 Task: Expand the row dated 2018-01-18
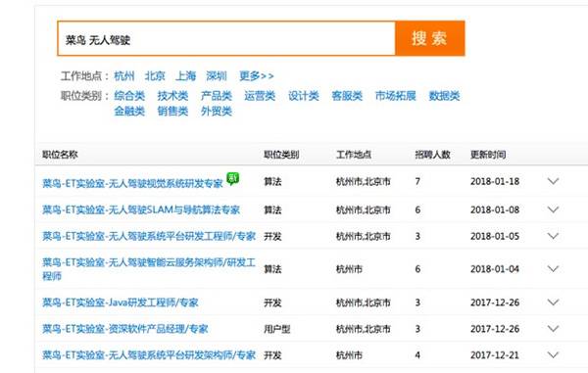(x=553, y=181)
